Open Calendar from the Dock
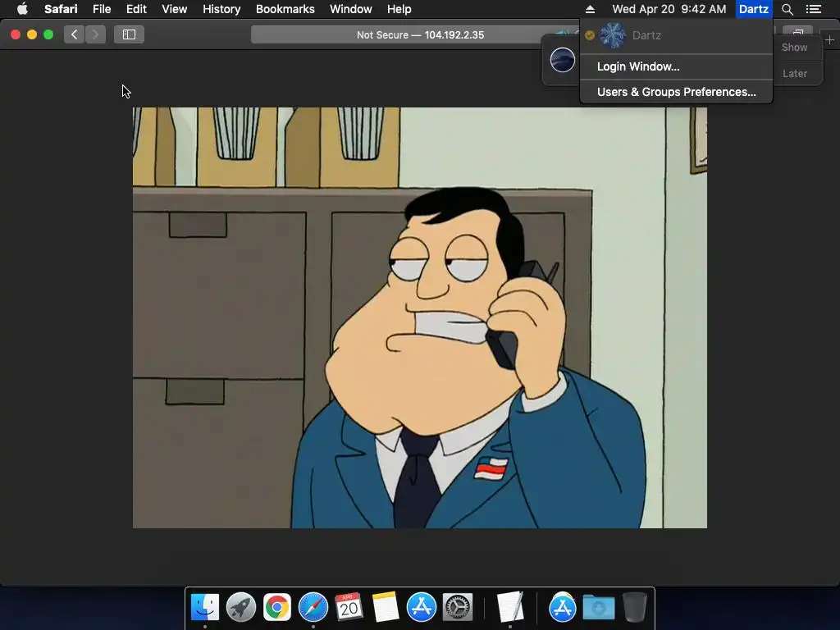The height and width of the screenshot is (630, 840). pyautogui.click(x=349, y=607)
